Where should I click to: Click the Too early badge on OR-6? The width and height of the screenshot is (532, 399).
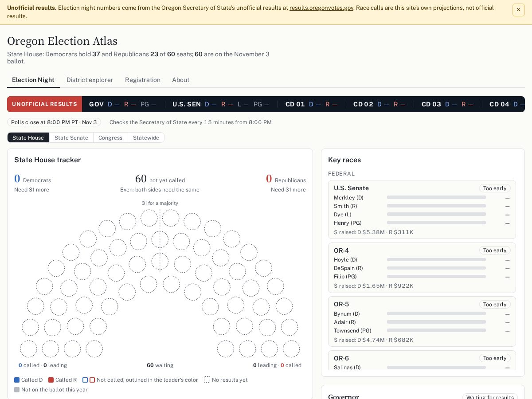tap(495, 358)
